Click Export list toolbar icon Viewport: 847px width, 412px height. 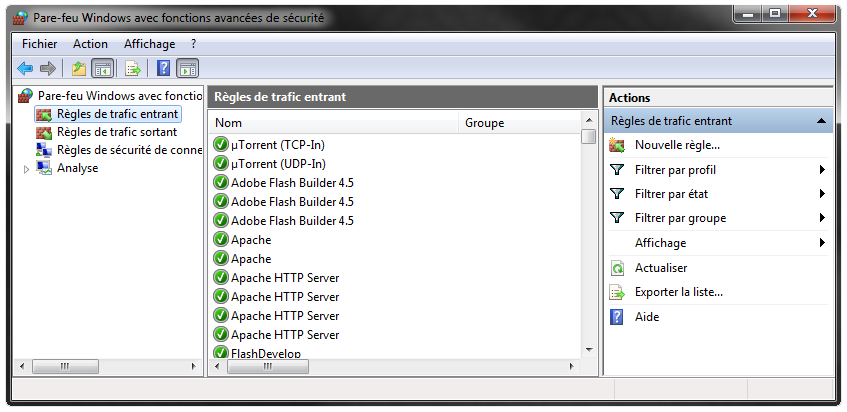pos(133,69)
